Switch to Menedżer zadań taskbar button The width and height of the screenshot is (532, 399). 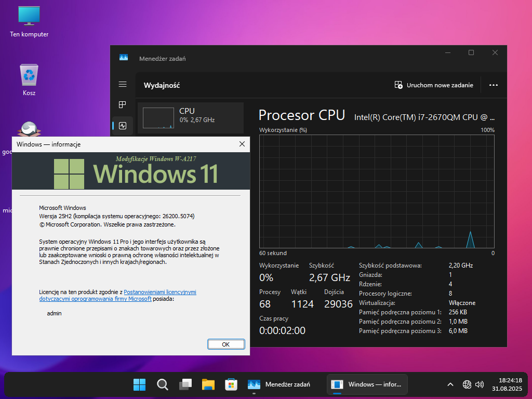[x=280, y=384]
